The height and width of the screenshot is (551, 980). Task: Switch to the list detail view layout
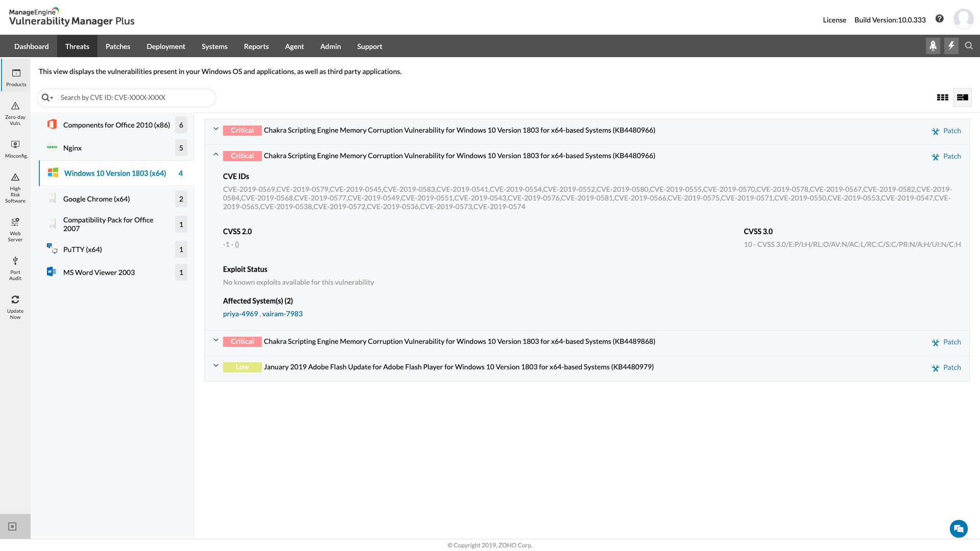click(x=963, y=97)
